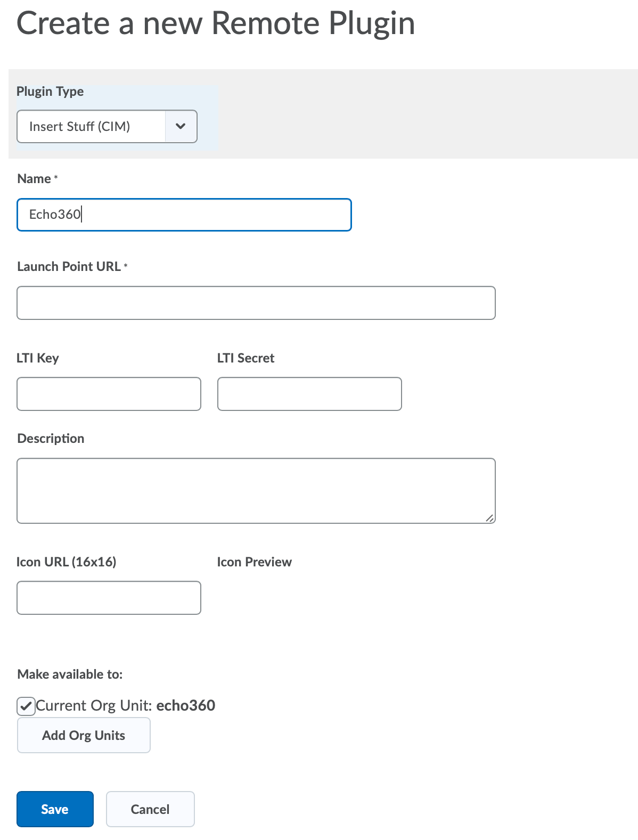Screen dimensions: 638x840
Task: Save the new remote plugin
Action: (x=55, y=809)
